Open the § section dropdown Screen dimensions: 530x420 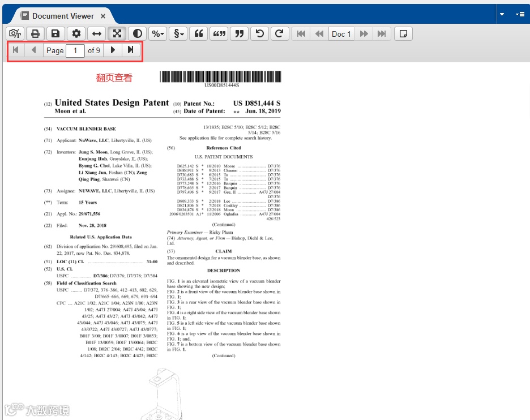pyautogui.click(x=178, y=34)
